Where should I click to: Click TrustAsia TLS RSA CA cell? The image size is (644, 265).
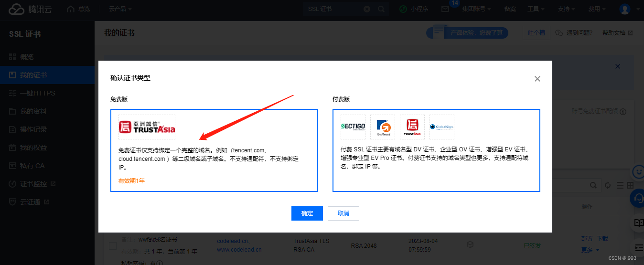[x=311, y=245]
